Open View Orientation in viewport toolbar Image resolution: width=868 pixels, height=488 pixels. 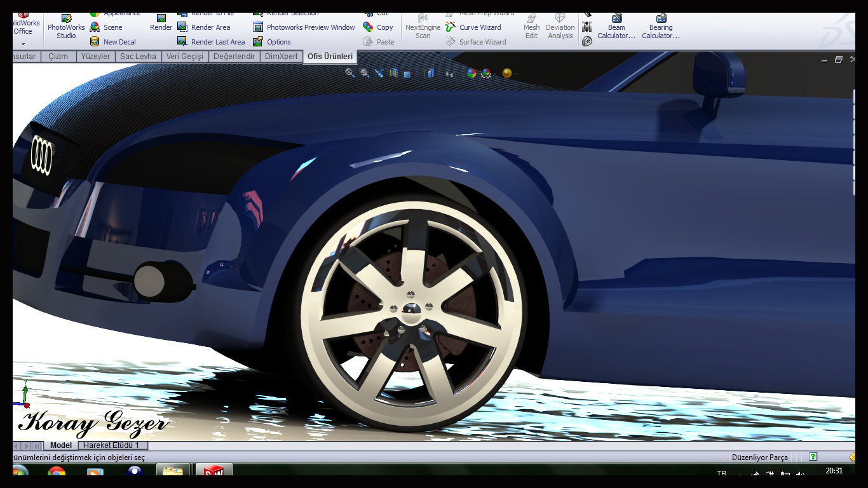[408, 74]
